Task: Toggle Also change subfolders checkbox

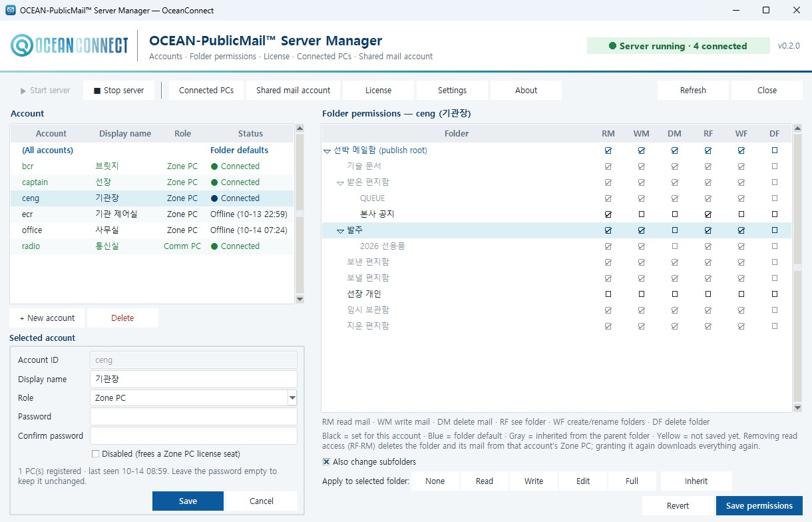Action: (327, 462)
